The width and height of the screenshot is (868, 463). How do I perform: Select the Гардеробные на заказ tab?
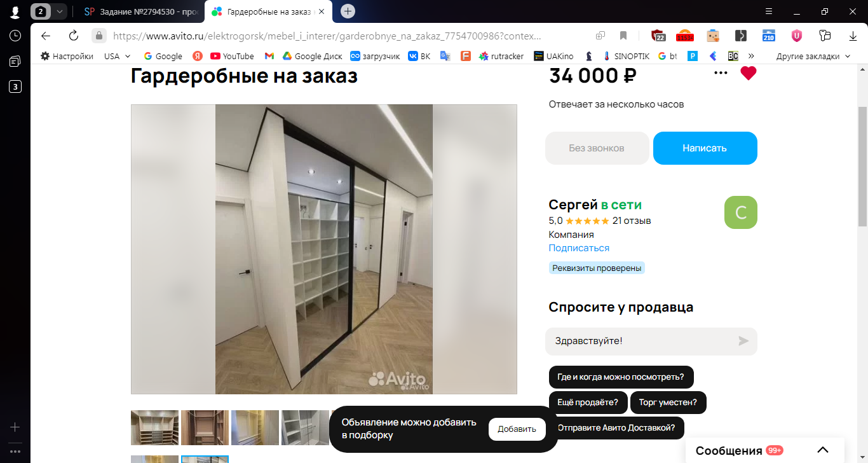click(x=268, y=11)
